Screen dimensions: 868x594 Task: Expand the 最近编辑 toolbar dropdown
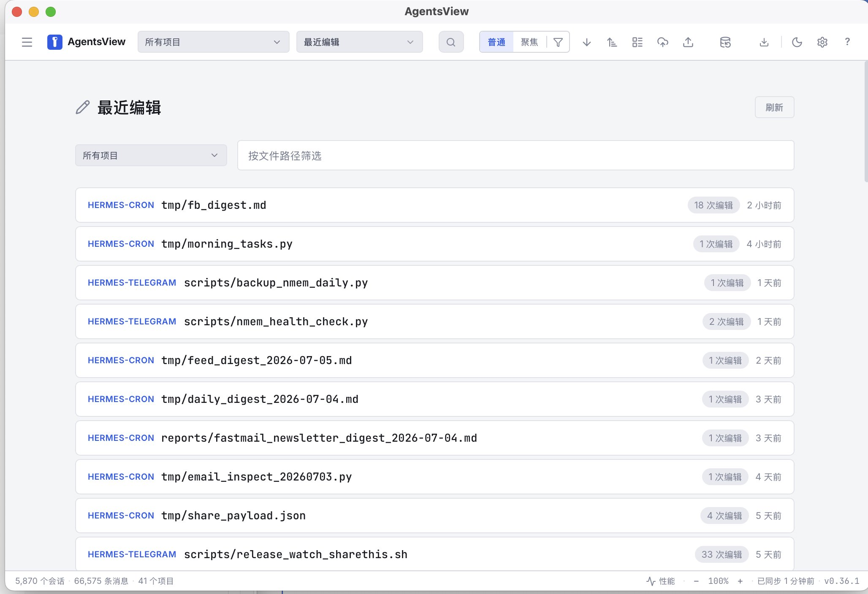click(x=359, y=42)
